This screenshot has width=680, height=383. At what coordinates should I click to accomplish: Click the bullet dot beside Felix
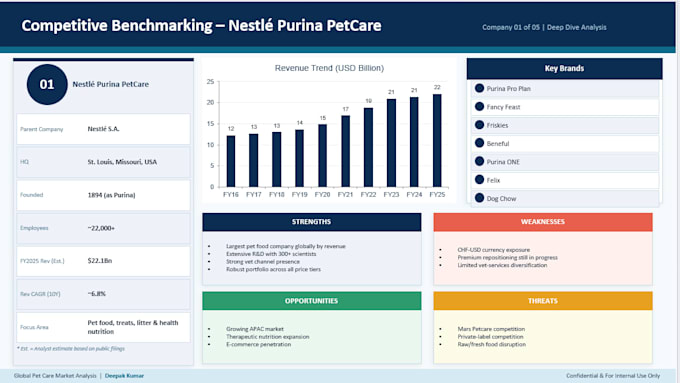click(x=479, y=180)
